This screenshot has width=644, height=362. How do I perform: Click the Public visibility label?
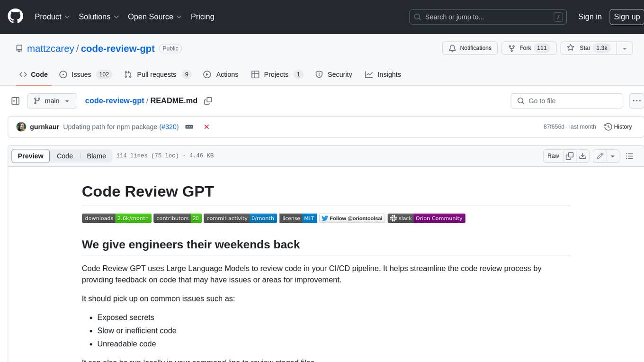170,48
